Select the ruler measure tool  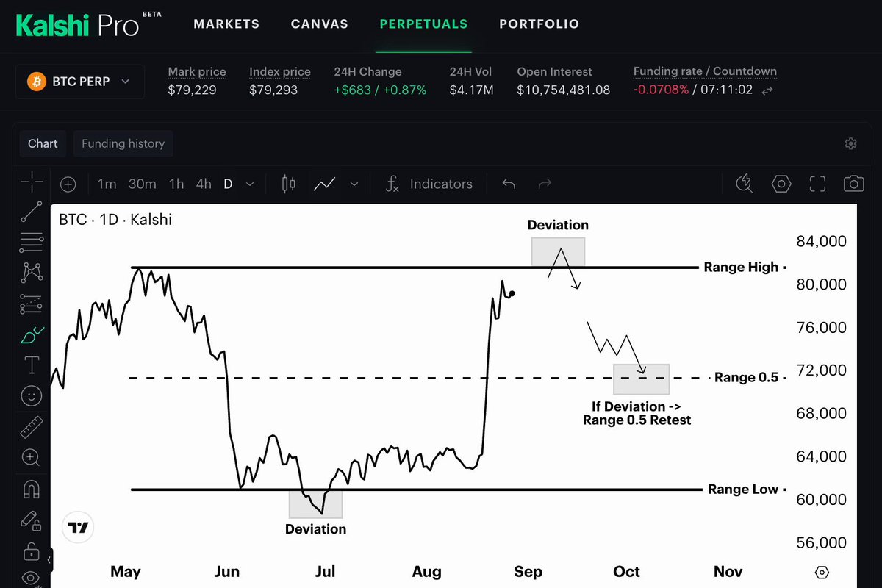pos(31,426)
